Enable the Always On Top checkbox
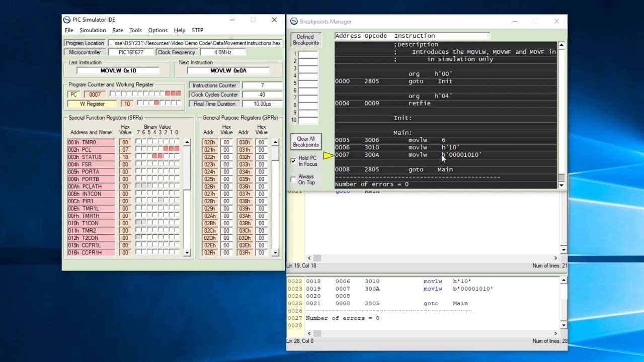The width and height of the screenshot is (644, 362). click(x=293, y=179)
